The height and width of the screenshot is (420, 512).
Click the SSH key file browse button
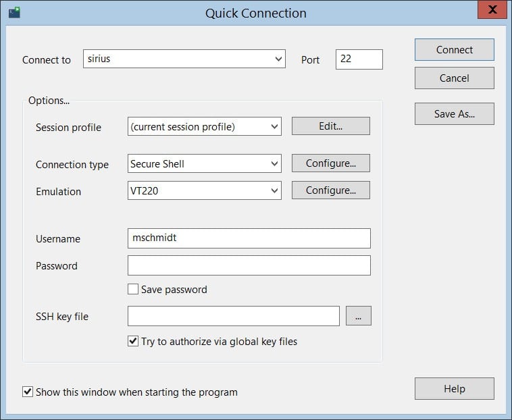358,316
